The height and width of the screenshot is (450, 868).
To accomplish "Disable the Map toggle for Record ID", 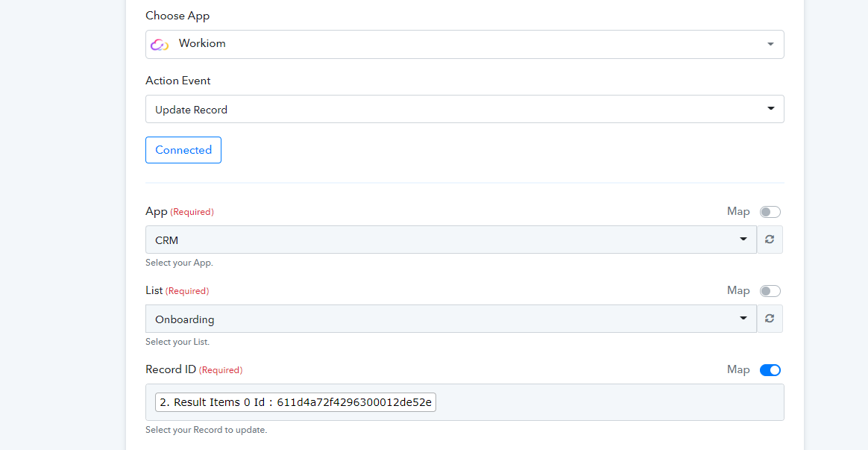I will [x=770, y=370].
